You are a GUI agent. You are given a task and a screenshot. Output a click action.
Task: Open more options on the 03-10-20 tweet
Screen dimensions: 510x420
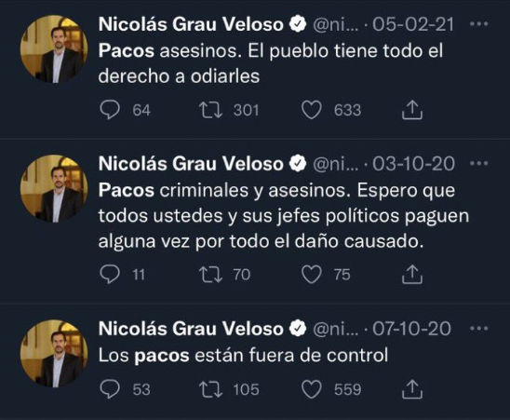(x=479, y=163)
